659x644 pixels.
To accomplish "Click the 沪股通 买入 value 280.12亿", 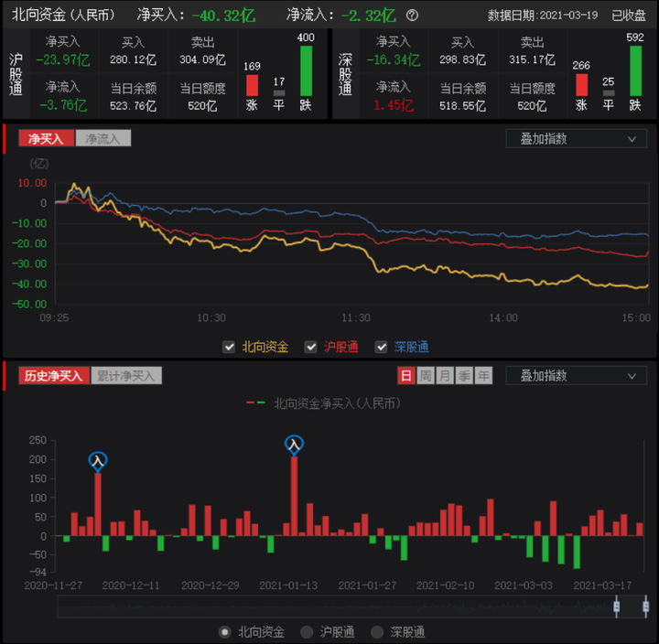I will (x=134, y=60).
